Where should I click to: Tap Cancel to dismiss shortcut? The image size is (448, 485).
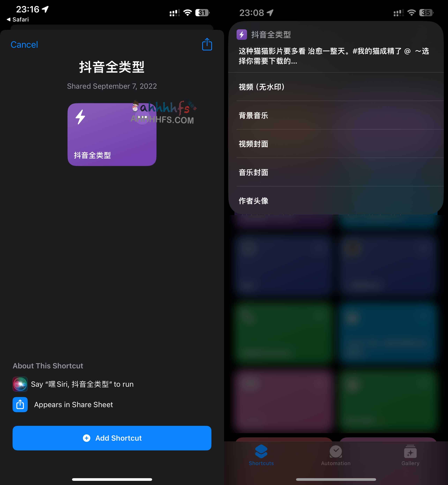point(24,44)
